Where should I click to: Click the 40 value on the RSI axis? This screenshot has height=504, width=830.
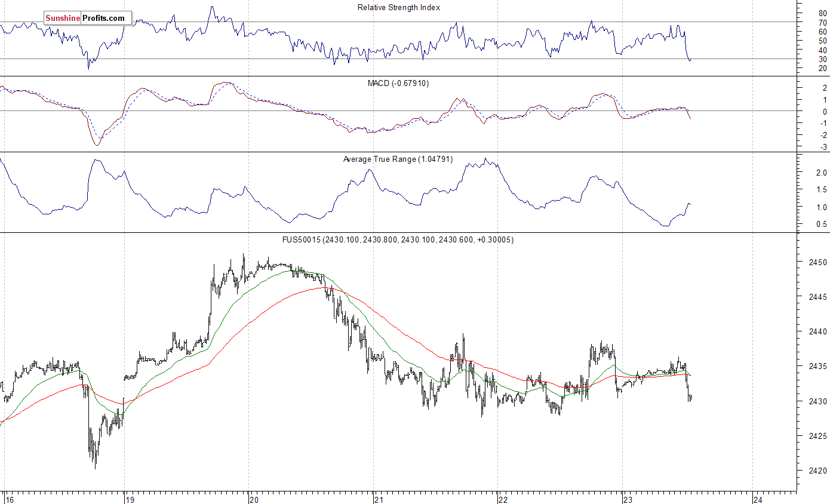pos(823,50)
